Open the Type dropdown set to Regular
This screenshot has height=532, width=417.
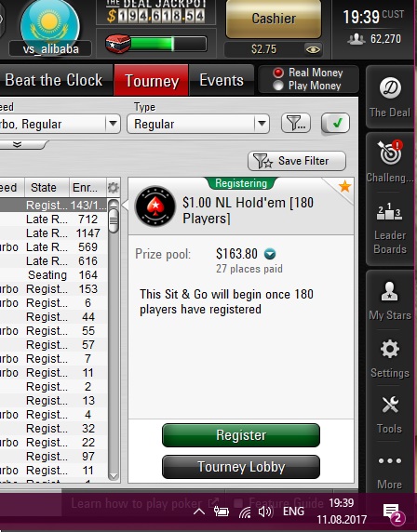tap(198, 124)
